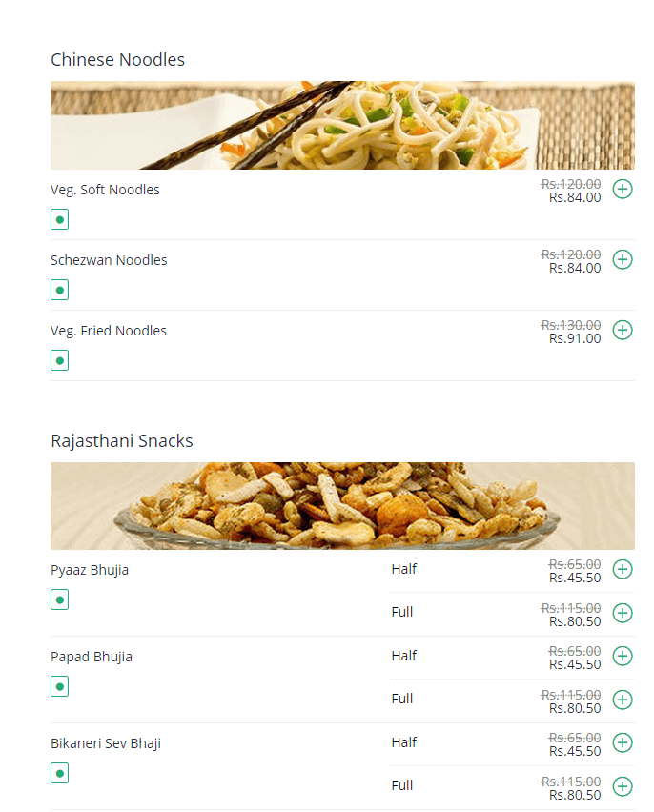Open Veg. Fried Noodles item name
The height and width of the screenshot is (812, 654).
(x=109, y=331)
